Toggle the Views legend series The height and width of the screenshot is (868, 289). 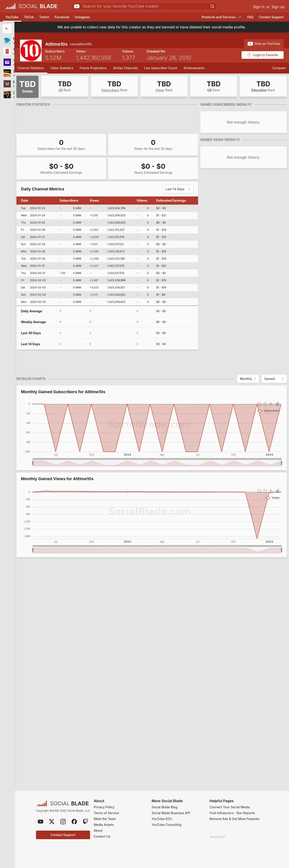point(273,497)
